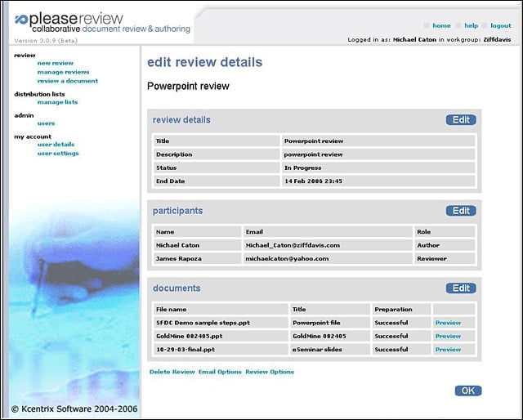Go to the home link
Image resolution: width=523 pixels, height=420 pixels.
click(x=441, y=25)
